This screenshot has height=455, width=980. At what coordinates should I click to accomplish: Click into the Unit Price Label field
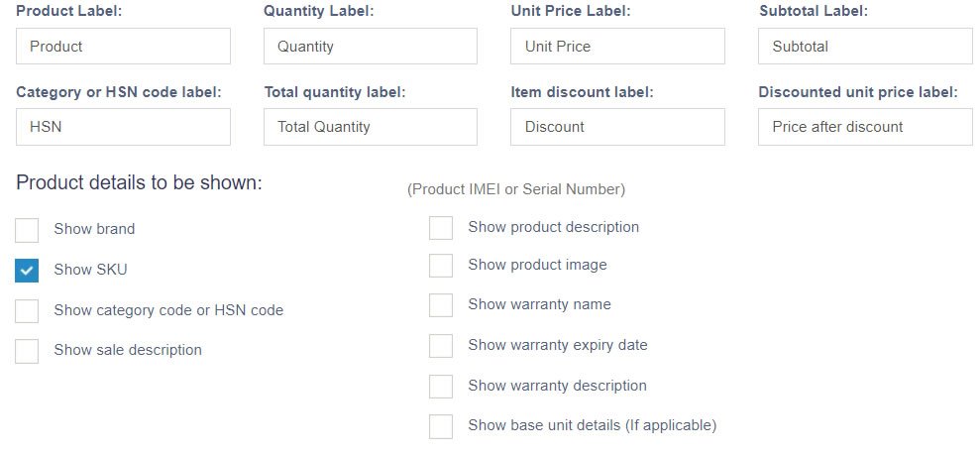[618, 47]
